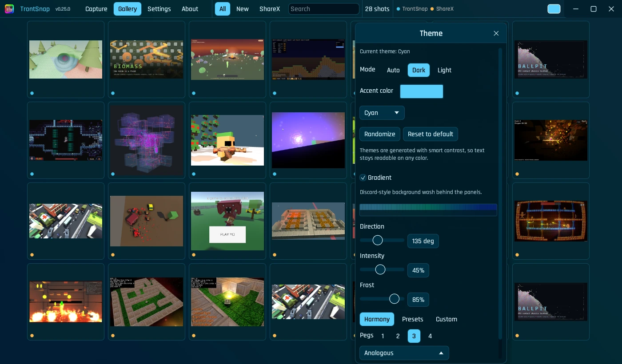Viewport: 622px width, 364px height.
Task: Click the Randomize theme button
Action: 380,134
